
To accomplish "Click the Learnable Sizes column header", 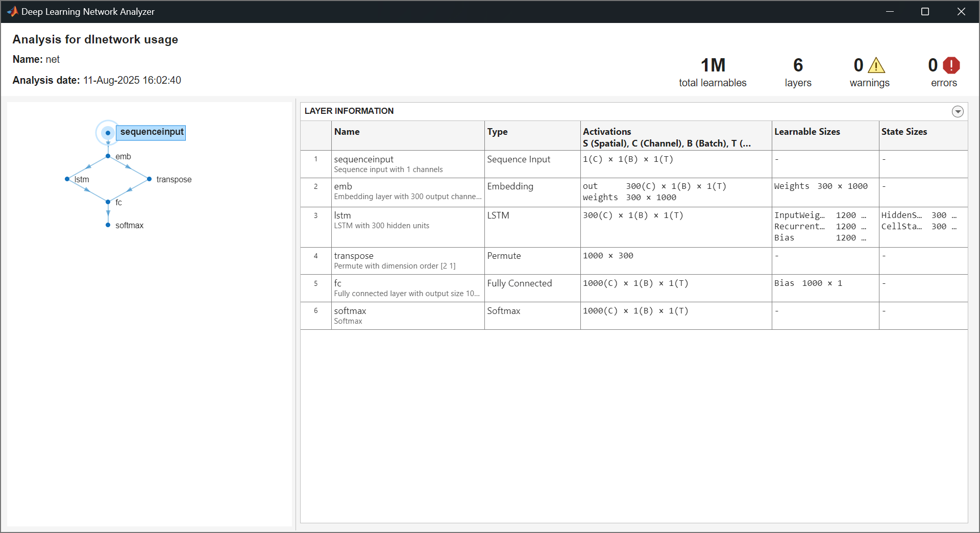I will pos(807,132).
